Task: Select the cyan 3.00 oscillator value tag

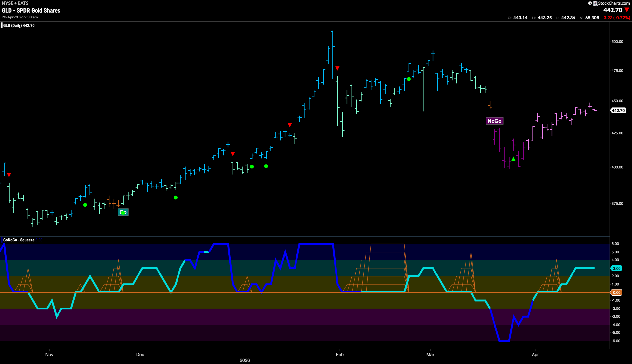Action: 616,268
